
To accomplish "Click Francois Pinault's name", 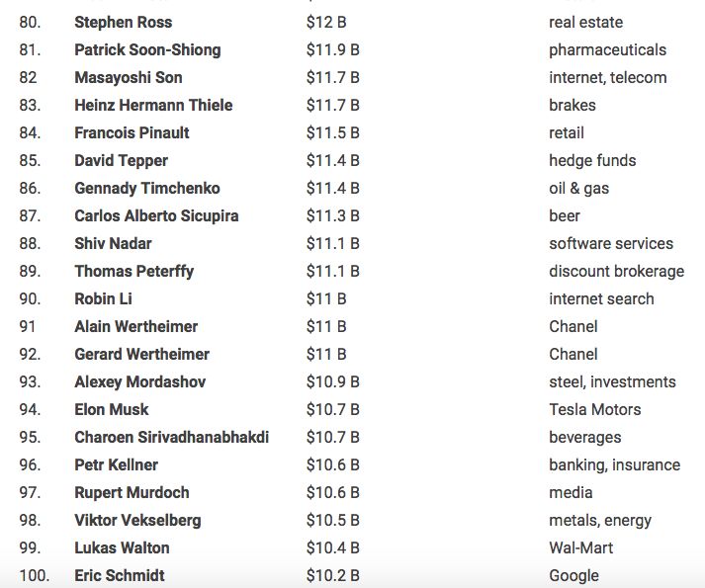I will [132, 132].
